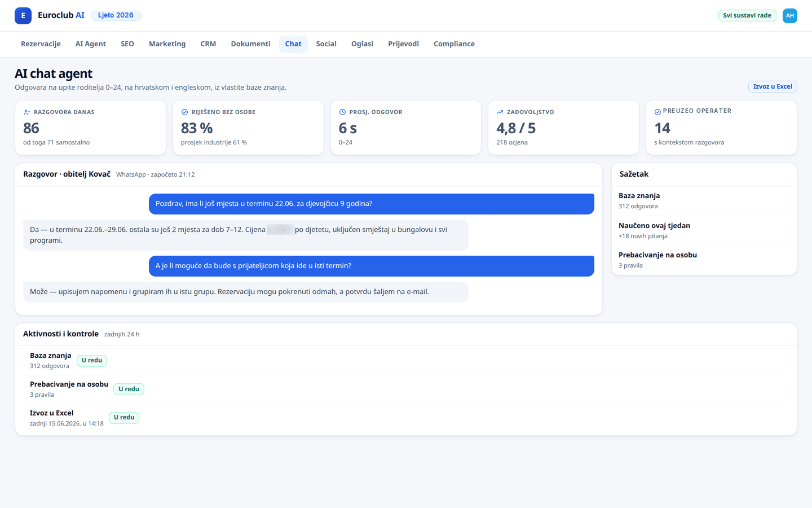Click the +18 novih pitanja text
This screenshot has width=812, height=508.
[643, 236]
